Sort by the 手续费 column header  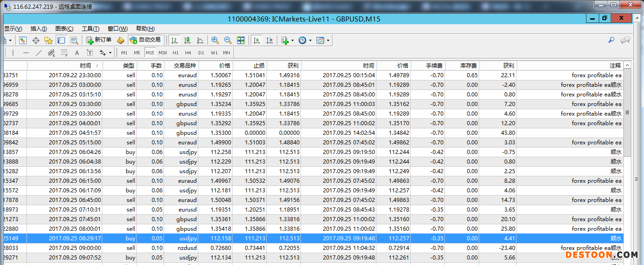pyautogui.click(x=428, y=66)
